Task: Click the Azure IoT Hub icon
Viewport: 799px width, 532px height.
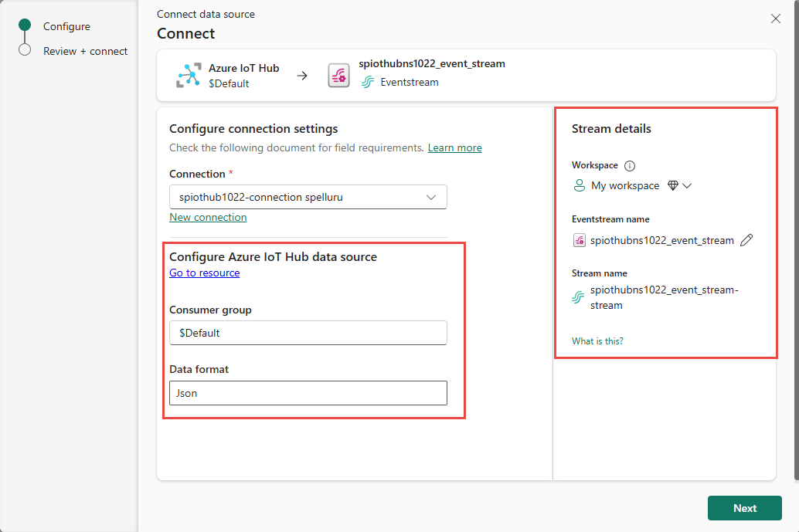Action: pos(189,76)
